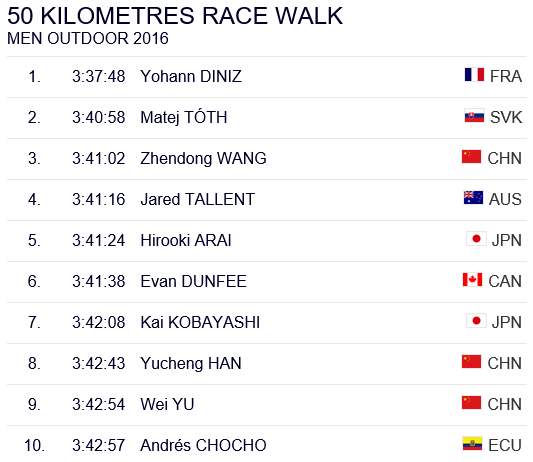Click the MEN OUTDOOR 2016 subtitle

coord(88,38)
